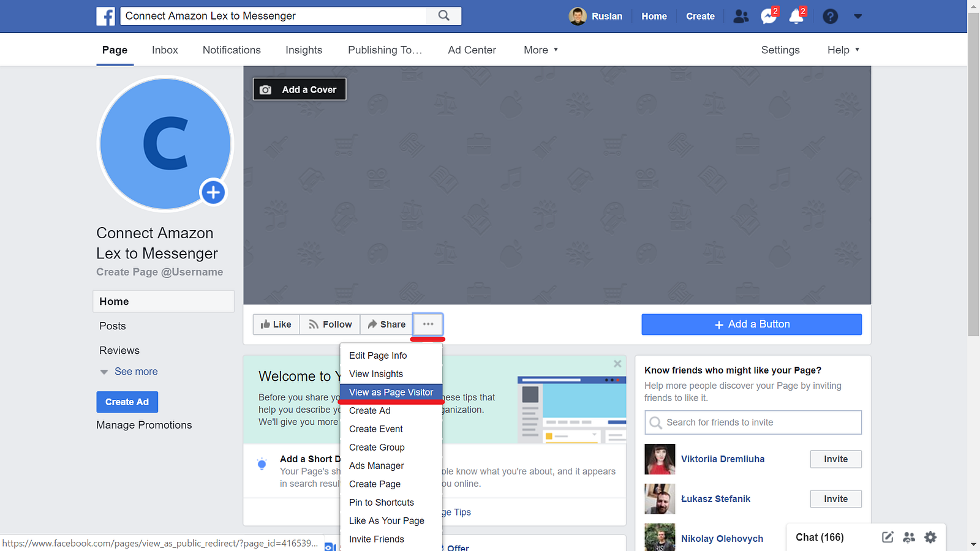The width and height of the screenshot is (980, 551).
Task: Click Home in the top bar
Action: click(654, 17)
